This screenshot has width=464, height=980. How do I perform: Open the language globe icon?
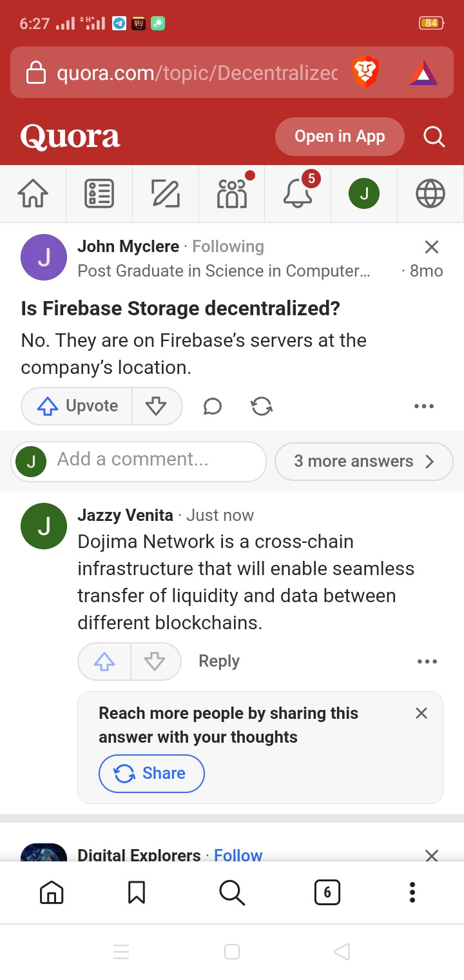tap(430, 193)
